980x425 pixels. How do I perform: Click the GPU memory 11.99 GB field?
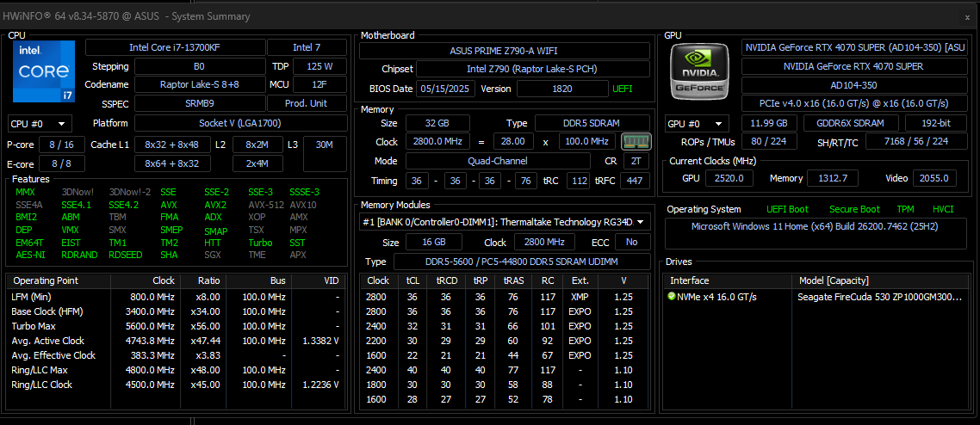point(769,123)
